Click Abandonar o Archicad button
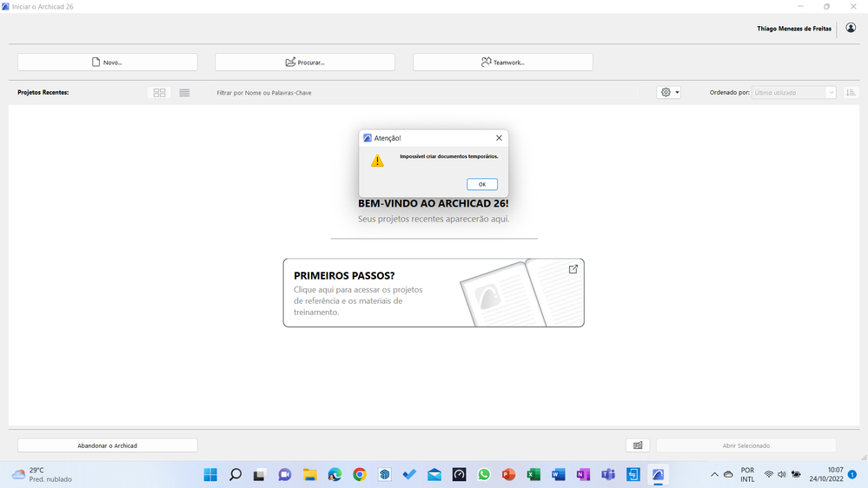This screenshot has width=868, height=488. (108, 445)
